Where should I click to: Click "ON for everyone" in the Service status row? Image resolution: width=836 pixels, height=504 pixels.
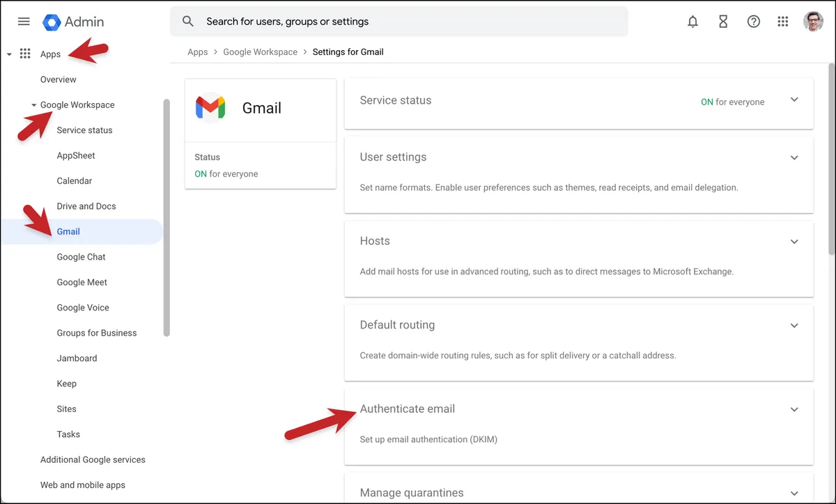pos(732,102)
